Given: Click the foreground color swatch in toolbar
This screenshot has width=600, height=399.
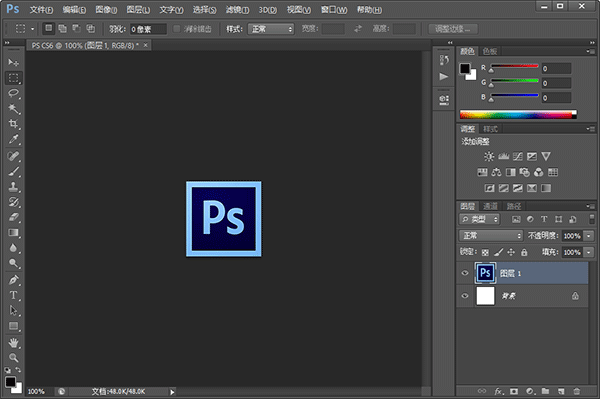Looking at the screenshot, I should point(10,381).
